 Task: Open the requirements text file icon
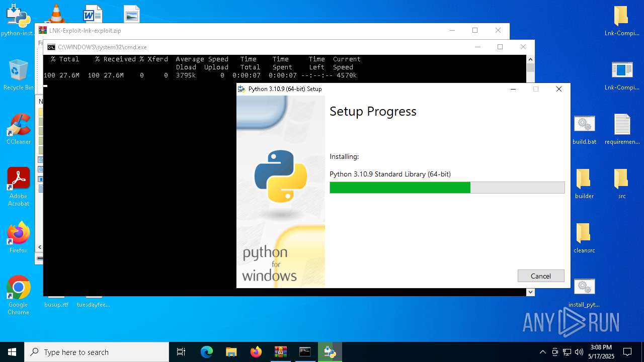point(622,129)
